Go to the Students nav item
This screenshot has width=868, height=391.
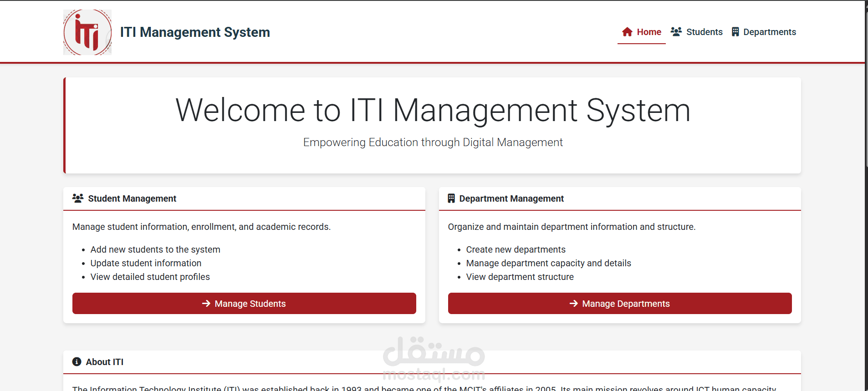[x=697, y=32]
